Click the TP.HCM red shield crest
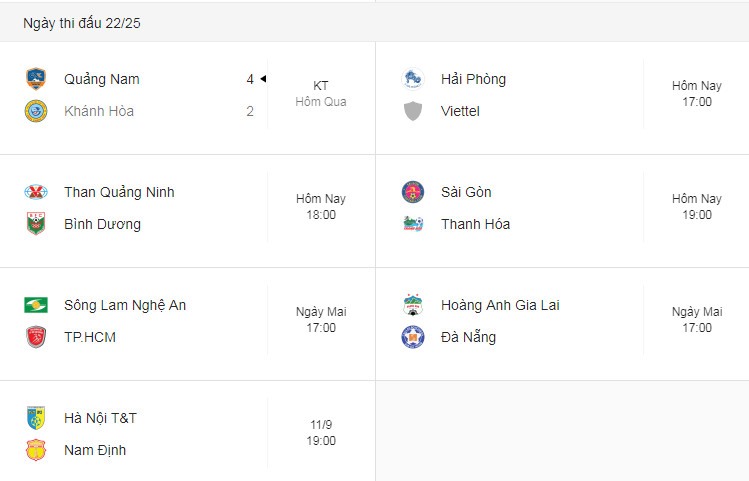The image size is (749, 481). click(36, 337)
